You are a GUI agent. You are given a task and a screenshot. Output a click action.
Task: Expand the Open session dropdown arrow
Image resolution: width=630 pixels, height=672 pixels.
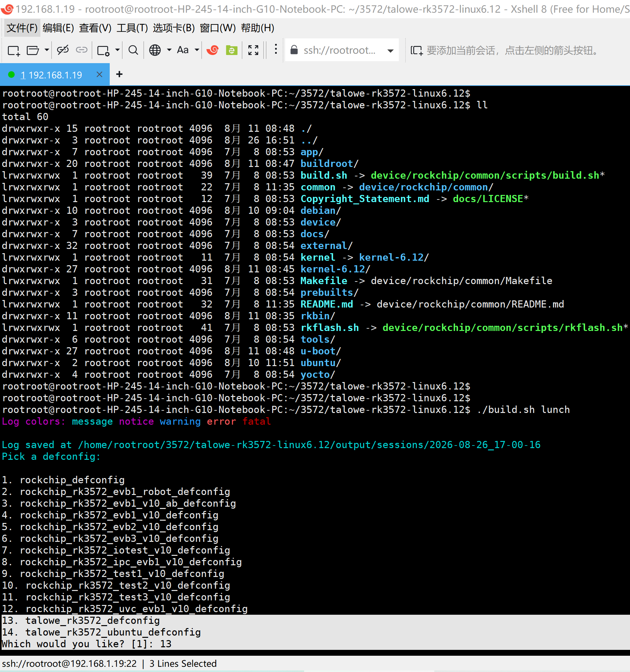click(x=47, y=50)
